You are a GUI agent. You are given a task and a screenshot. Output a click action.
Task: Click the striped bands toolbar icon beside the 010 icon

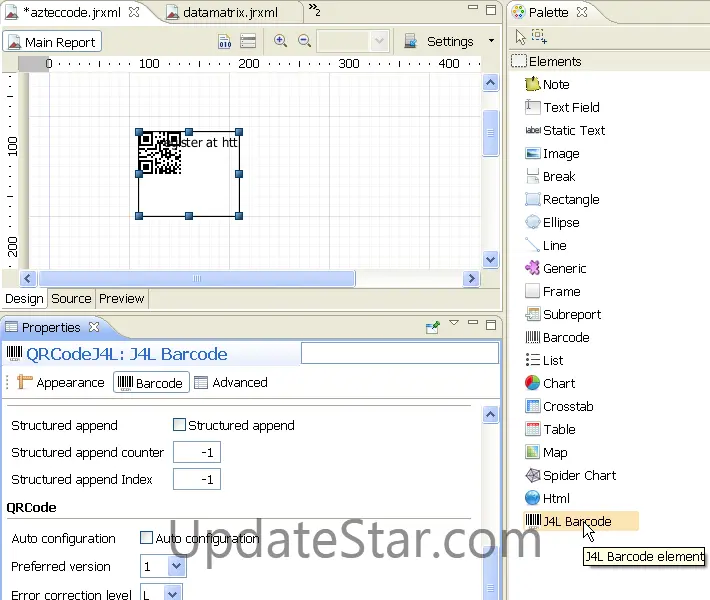pyautogui.click(x=248, y=41)
